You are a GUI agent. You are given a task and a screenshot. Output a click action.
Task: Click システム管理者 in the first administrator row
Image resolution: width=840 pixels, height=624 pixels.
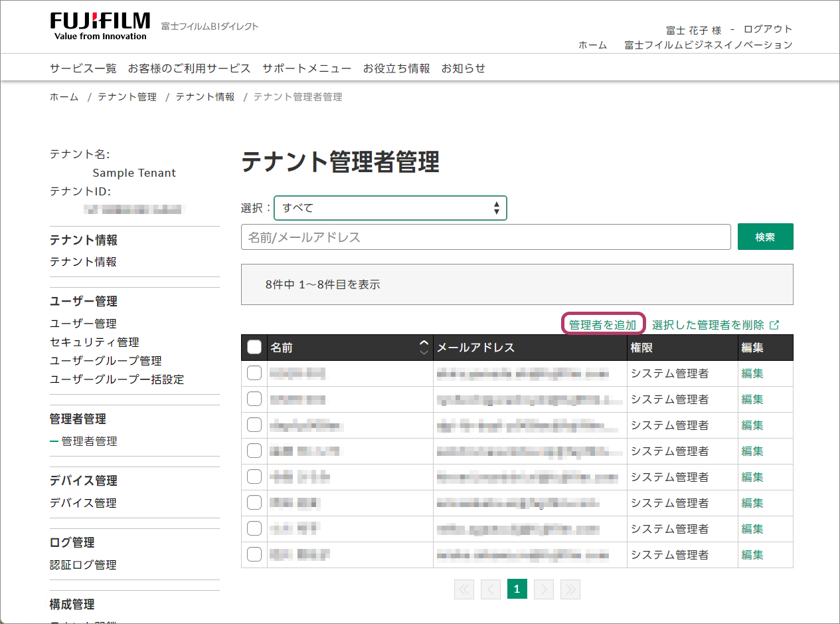669,373
